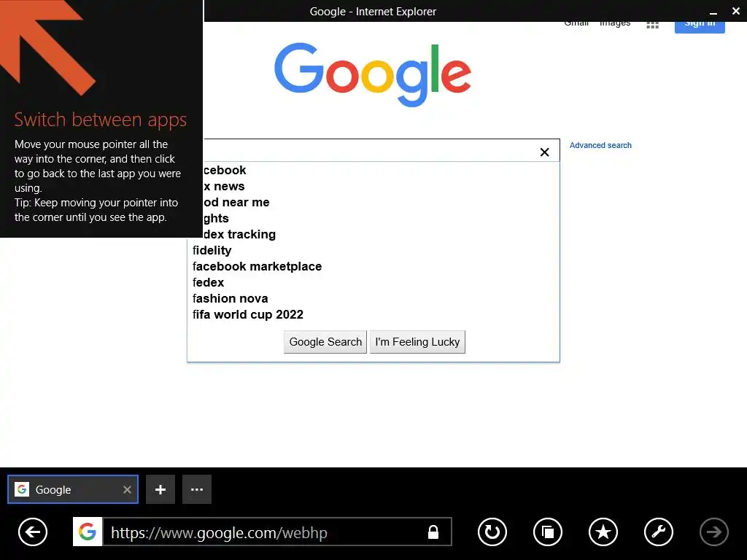Minimize the Internet Explorer window

click(713, 12)
